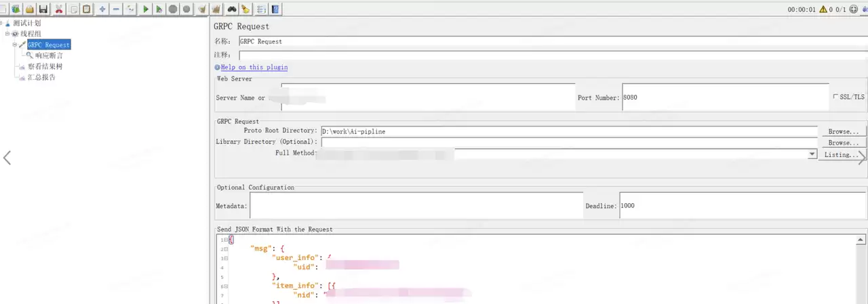The height and width of the screenshot is (304, 868).
Task: Open Search with the binoculars icon
Action: pos(232,9)
